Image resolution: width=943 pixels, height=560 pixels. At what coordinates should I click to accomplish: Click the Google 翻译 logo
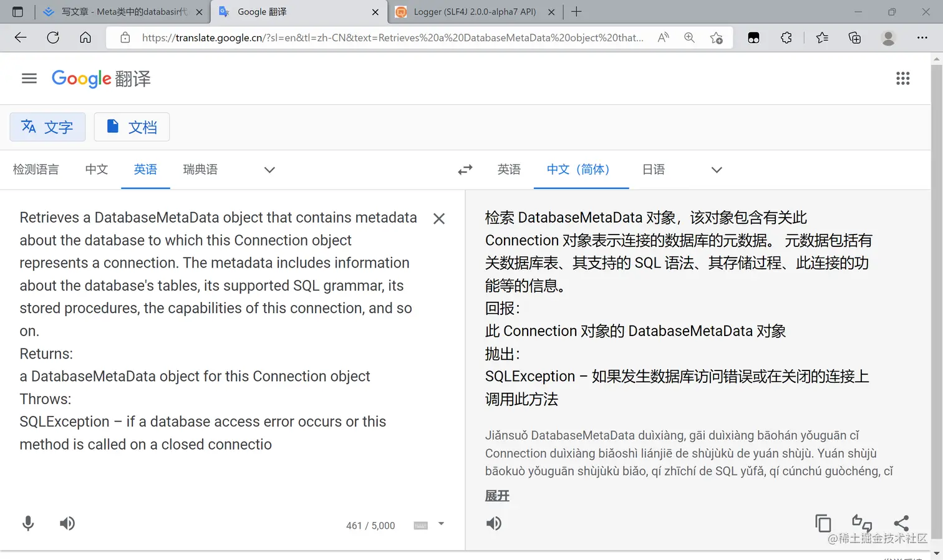pos(101,79)
